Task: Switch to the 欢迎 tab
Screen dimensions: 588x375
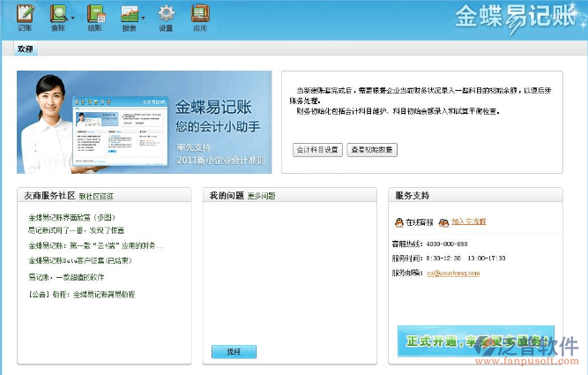Action: coord(26,49)
